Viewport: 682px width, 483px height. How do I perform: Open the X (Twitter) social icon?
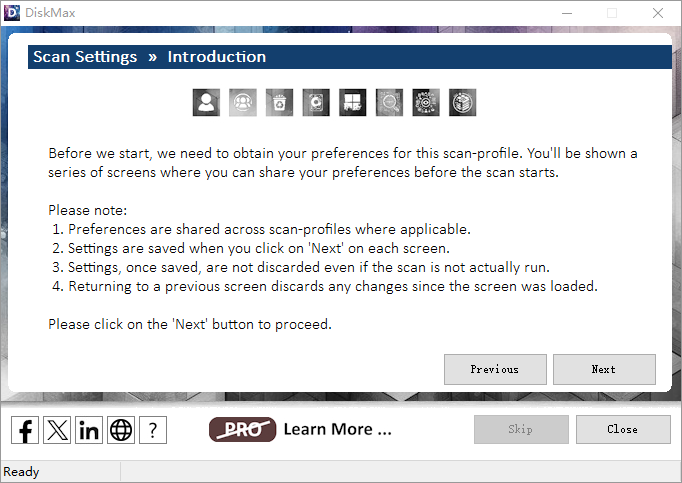pyautogui.click(x=57, y=430)
